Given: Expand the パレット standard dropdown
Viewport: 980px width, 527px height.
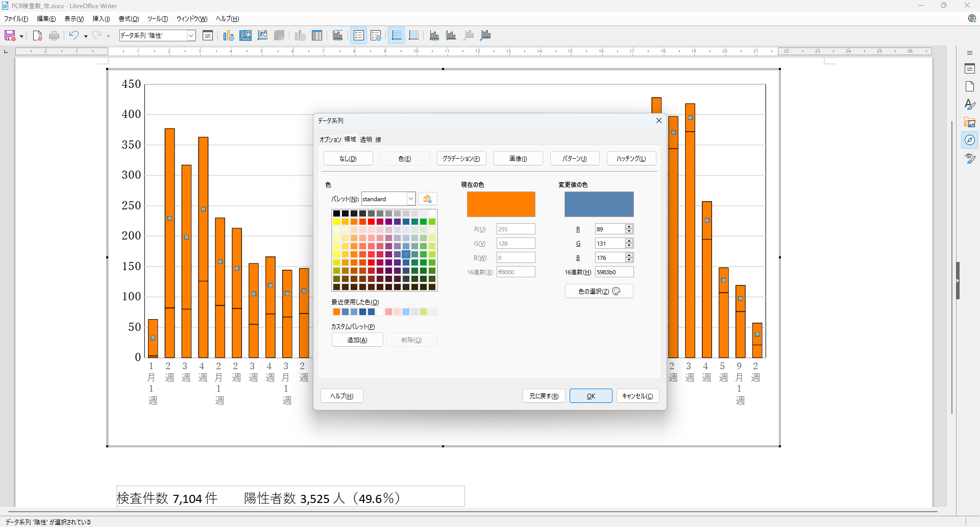Looking at the screenshot, I should (x=410, y=199).
